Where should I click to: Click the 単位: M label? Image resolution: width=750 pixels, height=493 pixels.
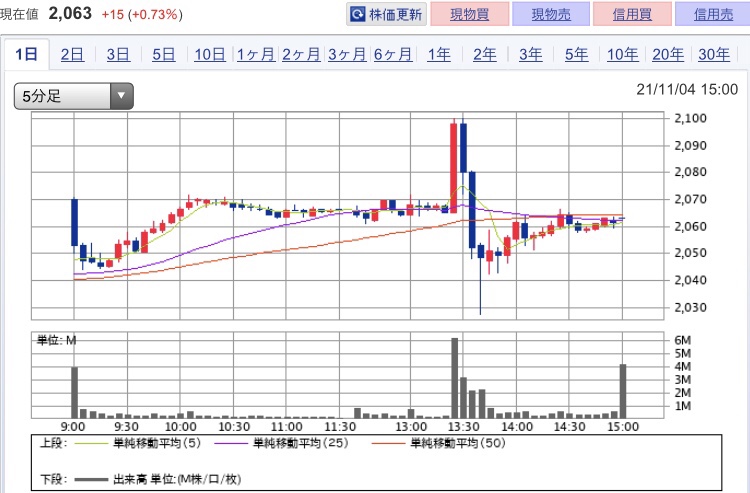[56, 340]
